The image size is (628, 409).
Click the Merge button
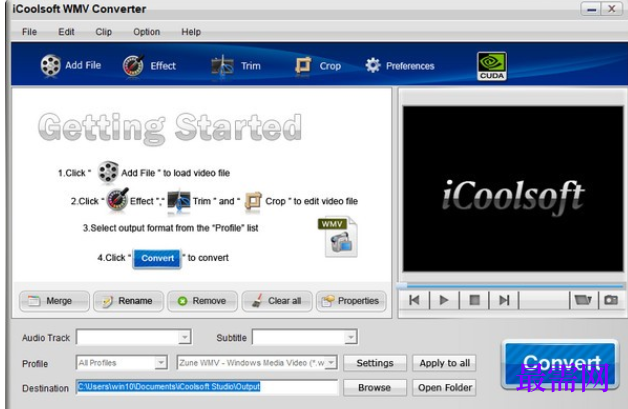coord(54,301)
